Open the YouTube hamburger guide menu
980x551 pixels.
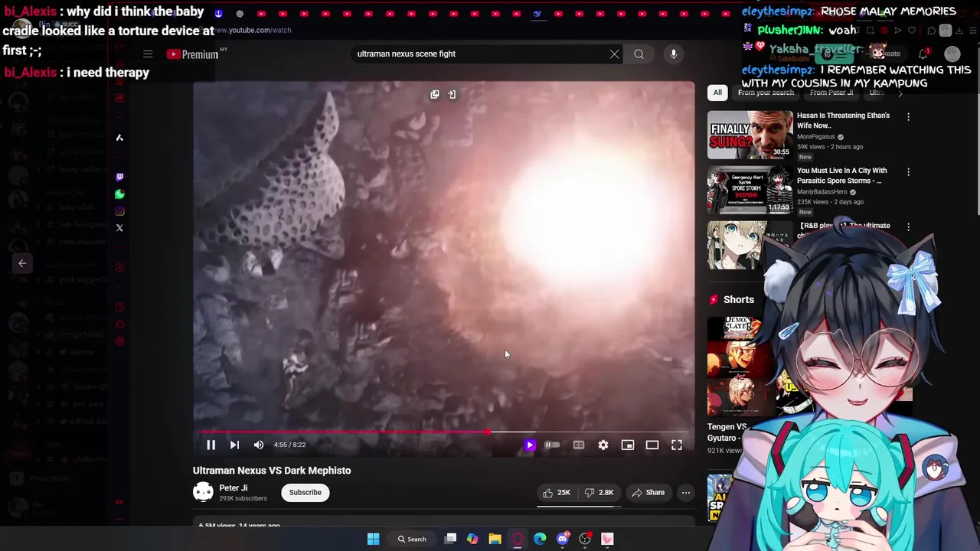coord(148,54)
